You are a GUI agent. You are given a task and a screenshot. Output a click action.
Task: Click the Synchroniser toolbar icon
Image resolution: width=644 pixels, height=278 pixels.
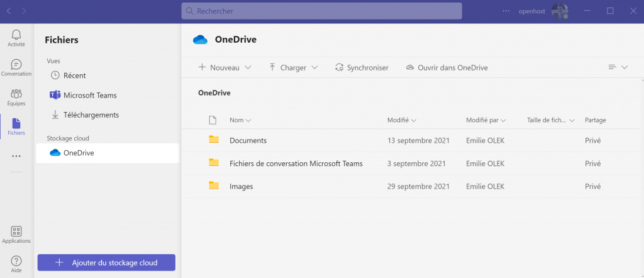(x=339, y=68)
